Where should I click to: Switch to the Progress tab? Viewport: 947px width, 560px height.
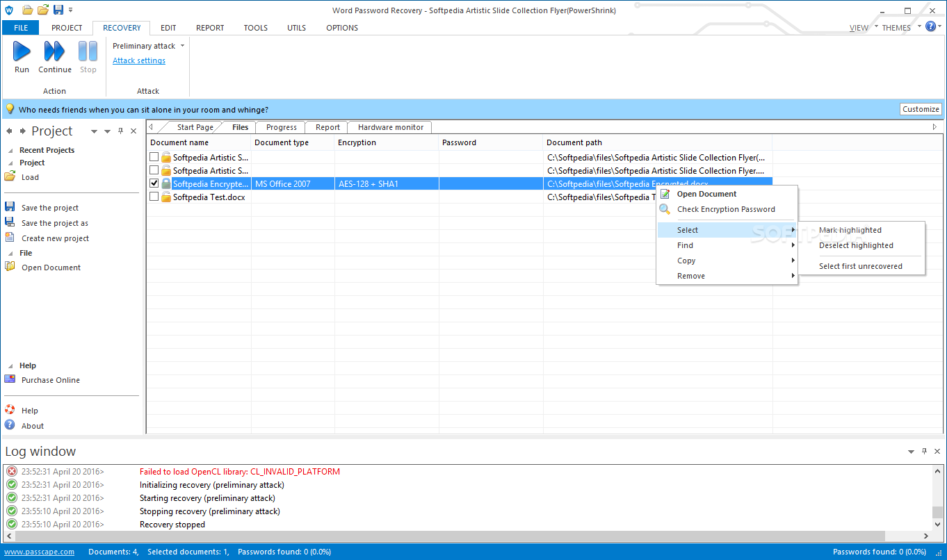(x=281, y=127)
